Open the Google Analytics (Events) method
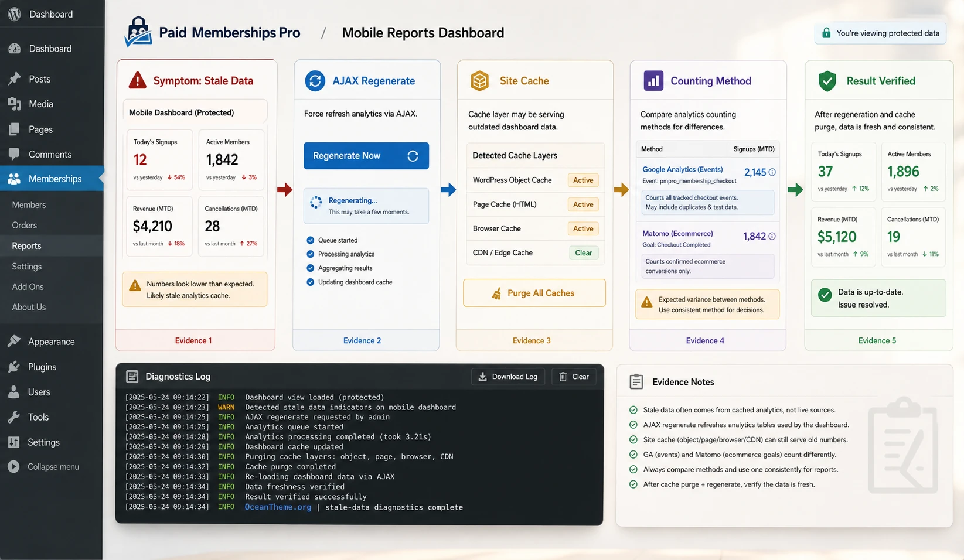 (x=683, y=169)
